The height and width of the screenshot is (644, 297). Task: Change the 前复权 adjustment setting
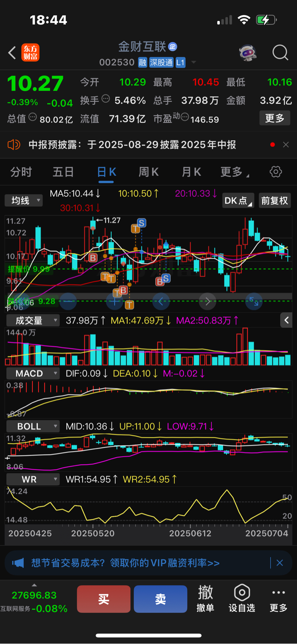[275, 201]
